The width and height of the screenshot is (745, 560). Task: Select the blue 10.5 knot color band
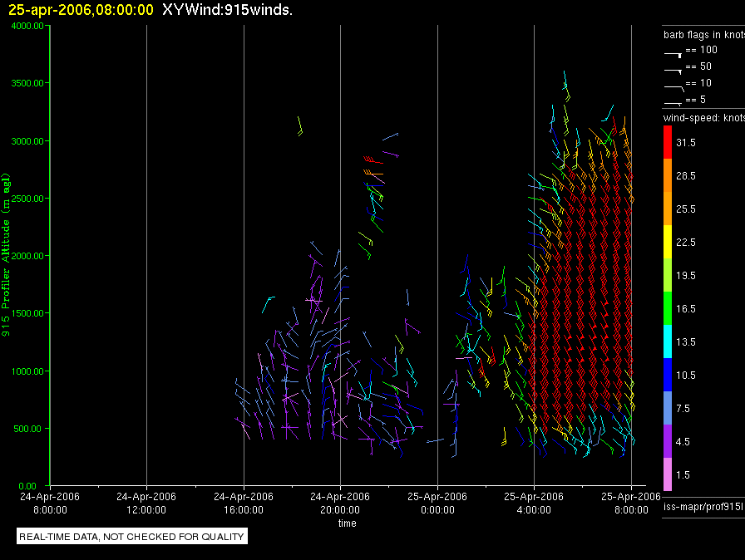[668, 375]
